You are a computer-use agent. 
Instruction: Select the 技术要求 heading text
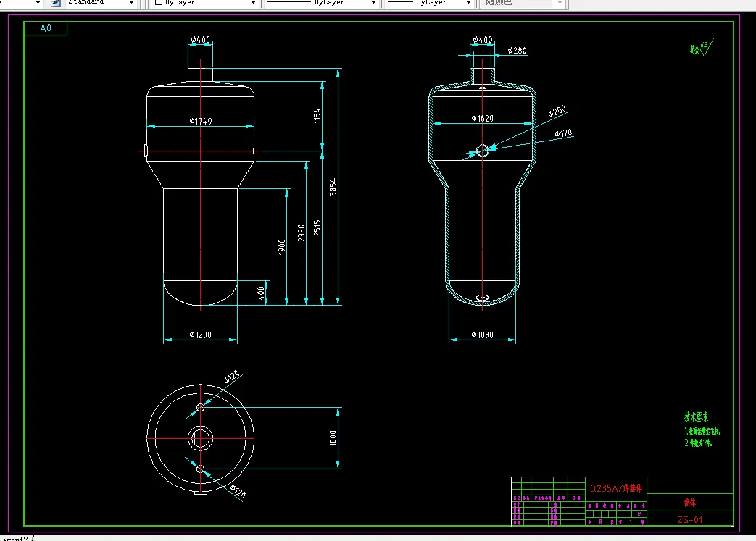coord(697,416)
